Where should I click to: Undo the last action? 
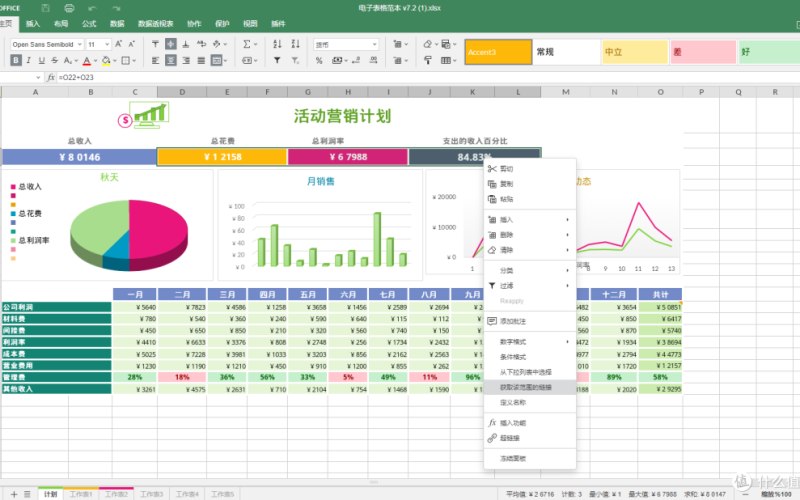click(92, 8)
